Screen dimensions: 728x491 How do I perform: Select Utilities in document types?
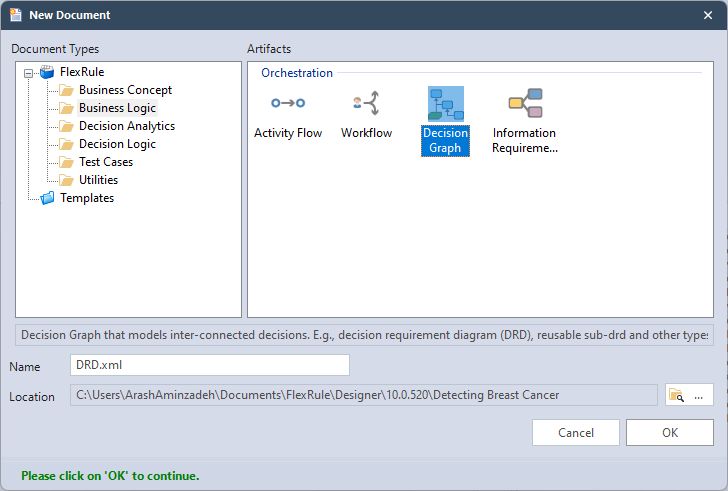[98, 180]
